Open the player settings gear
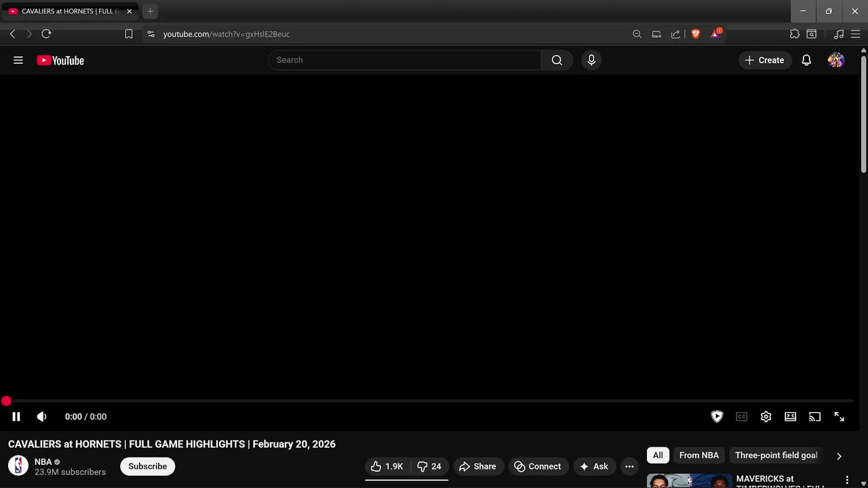This screenshot has width=868, height=488. pyautogui.click(x=766, y=417)
